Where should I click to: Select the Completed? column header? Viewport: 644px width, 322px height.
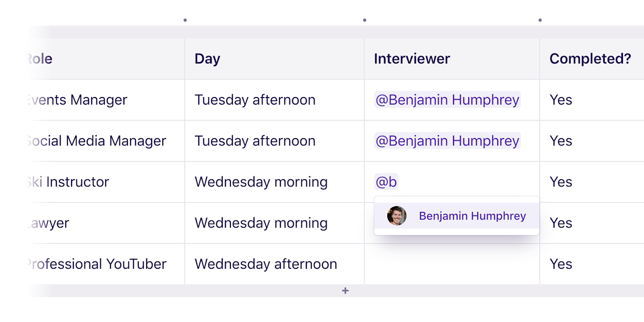point(592,59)
